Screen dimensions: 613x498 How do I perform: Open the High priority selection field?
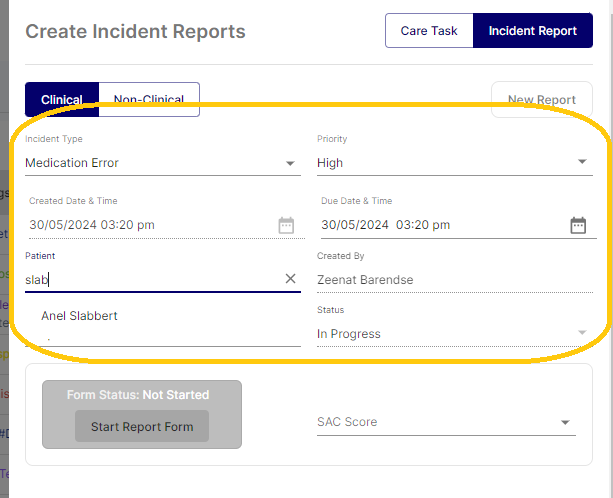pos(440,163)
